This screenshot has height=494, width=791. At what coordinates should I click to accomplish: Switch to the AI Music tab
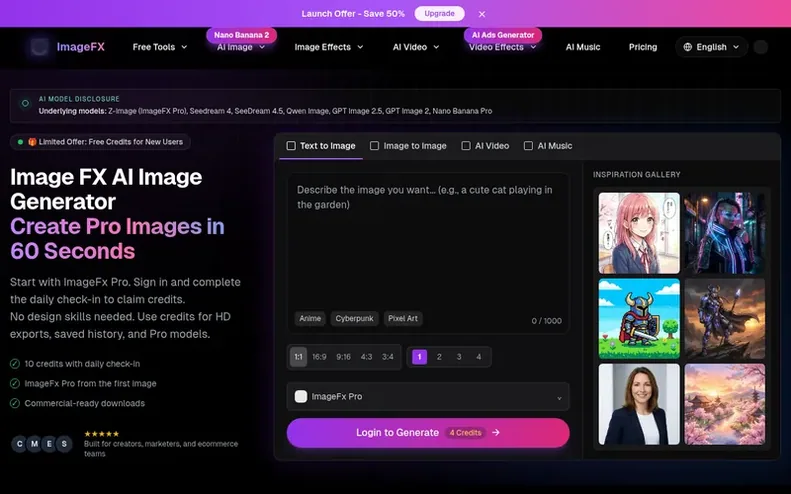(548, 146)
